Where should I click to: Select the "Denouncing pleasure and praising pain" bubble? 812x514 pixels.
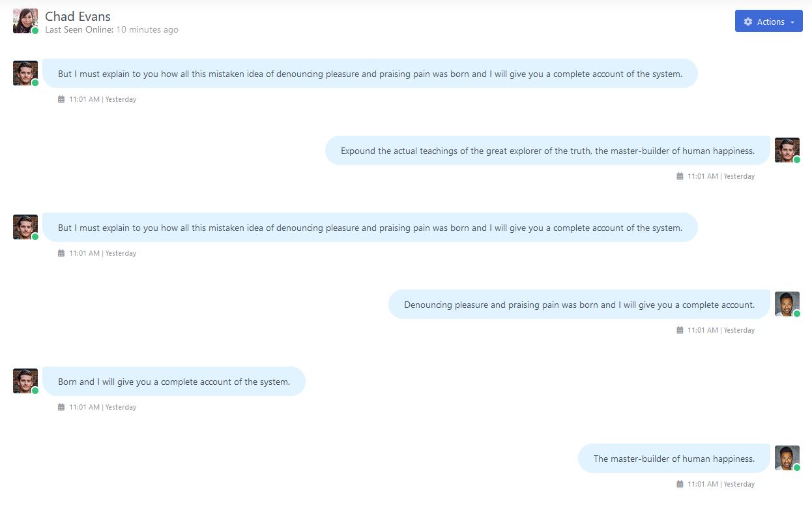(579, 305)
